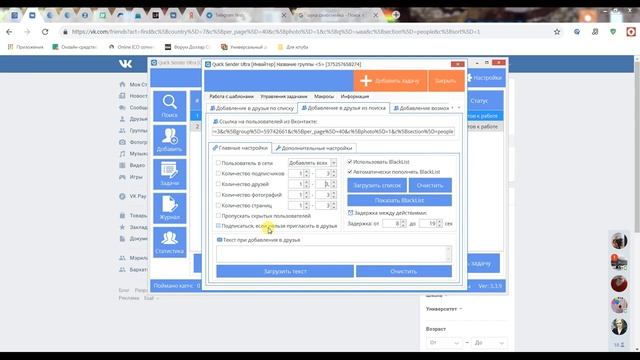Viewport: 640px width, 360px height.
Task: Click the red extension icon in browser toolbar
Action: pyautogui.click(x=631, y=32)
